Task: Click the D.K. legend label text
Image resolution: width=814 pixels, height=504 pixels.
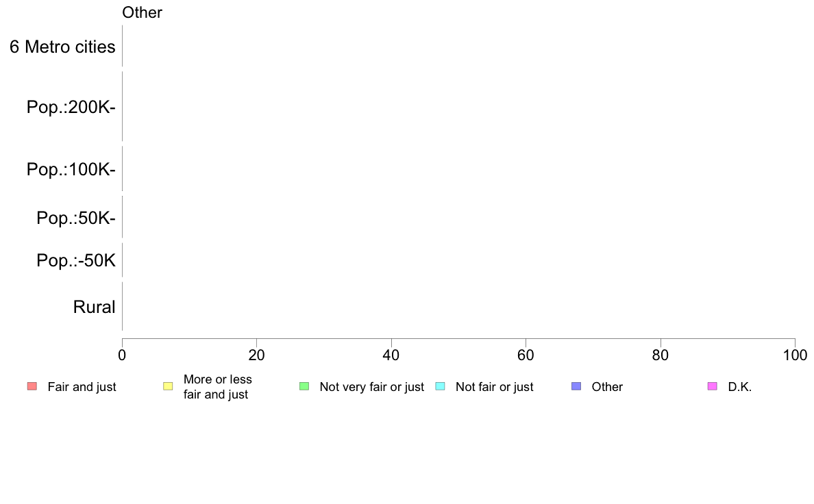Action: click(x=740, y=387)
